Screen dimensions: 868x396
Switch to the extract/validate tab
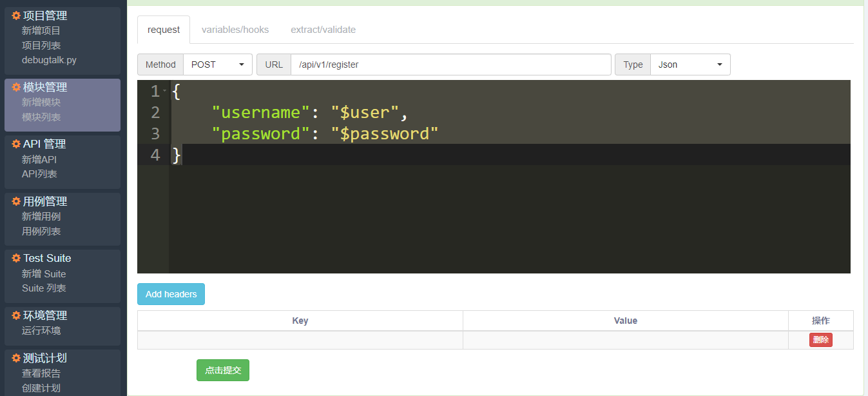(323, 30)
